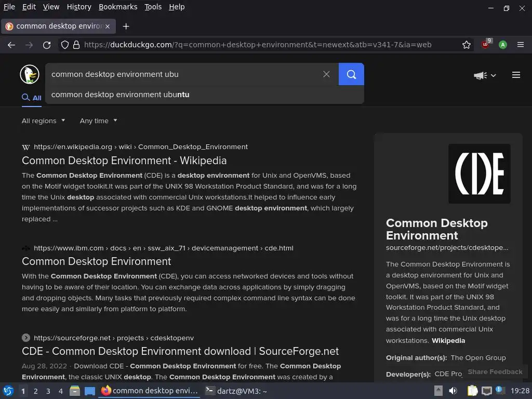Open the View menu
Image resolution: width=532 pixels, height=399 pixels.
pyautogui.click(x=51, y=7)
